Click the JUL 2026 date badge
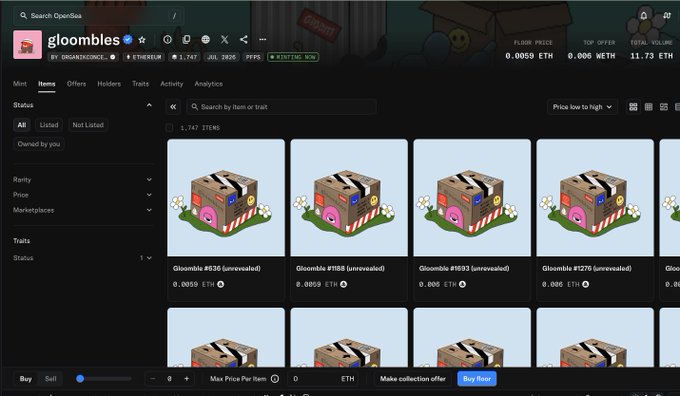This screenshot has width=680, height=396. (222, 57)
